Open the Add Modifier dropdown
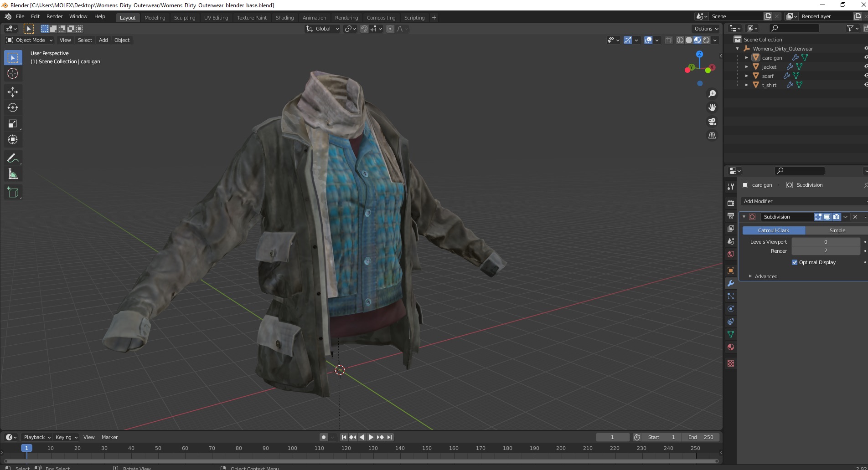The image size is (868, 470). click(x=804, y=201)
